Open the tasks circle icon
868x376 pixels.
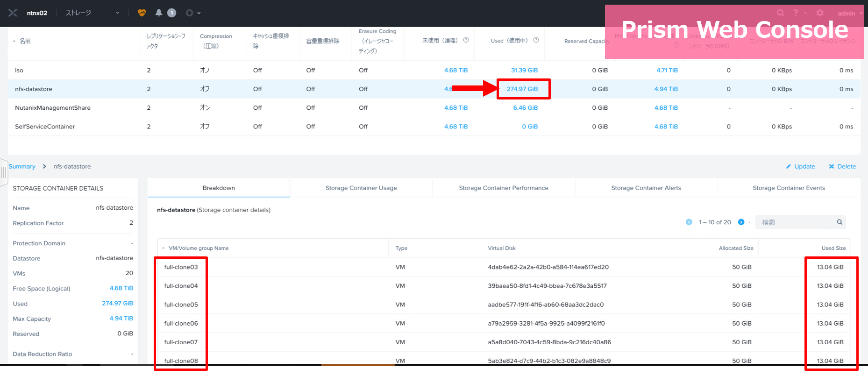click(189, 13)
